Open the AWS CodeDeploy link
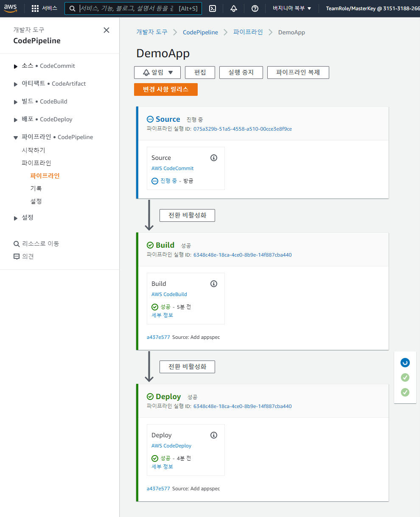This screenshot has width=420, height=517. coord(171,446)
